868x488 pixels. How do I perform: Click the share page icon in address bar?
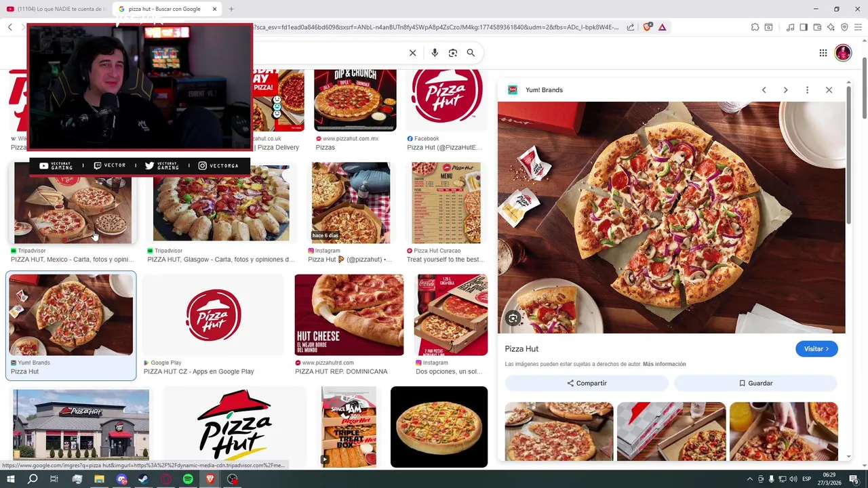(x=631, y=27)
